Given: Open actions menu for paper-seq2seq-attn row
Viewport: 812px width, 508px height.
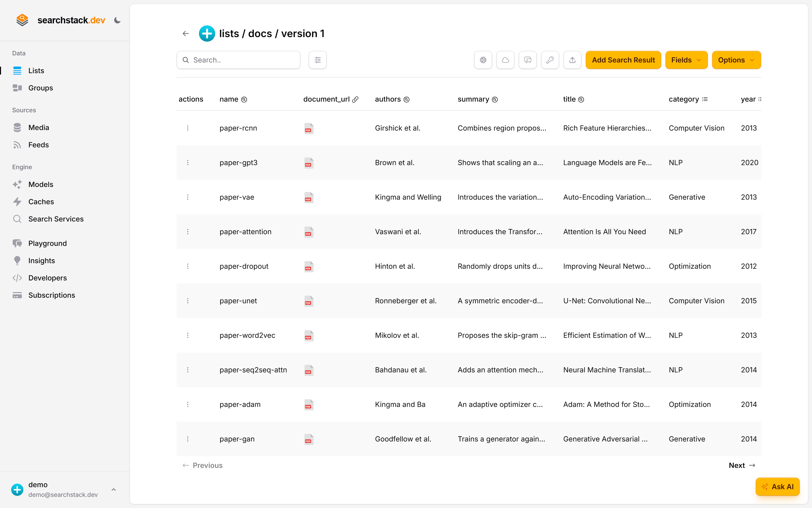Looking at the screenshot, I should [x=188, y=370].
